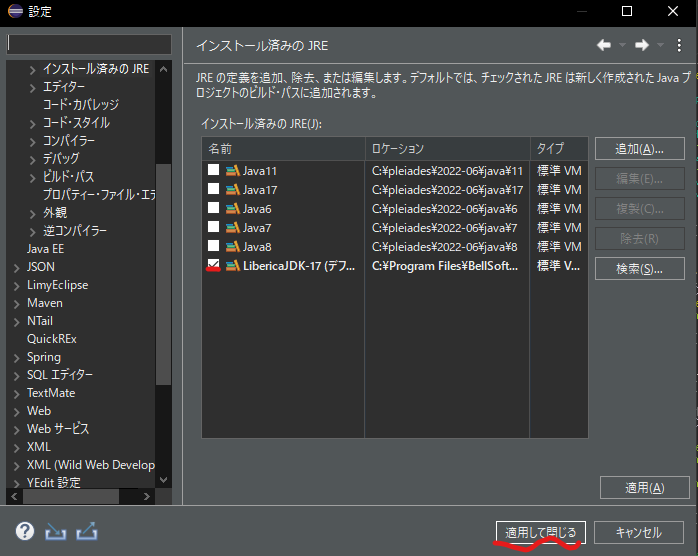Click the tree scroll up arrow
698x556 pixels.
(163, 69)
